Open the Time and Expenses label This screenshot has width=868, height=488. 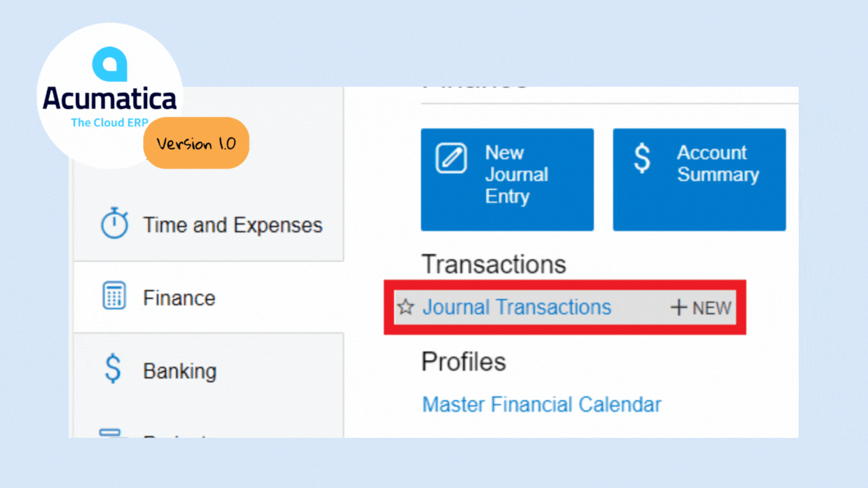tap(233, 225)
